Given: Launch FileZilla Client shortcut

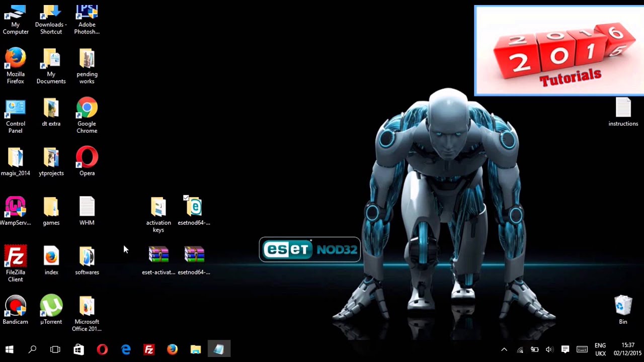Looking at the screenshot, I should click(x=16, y=264).
